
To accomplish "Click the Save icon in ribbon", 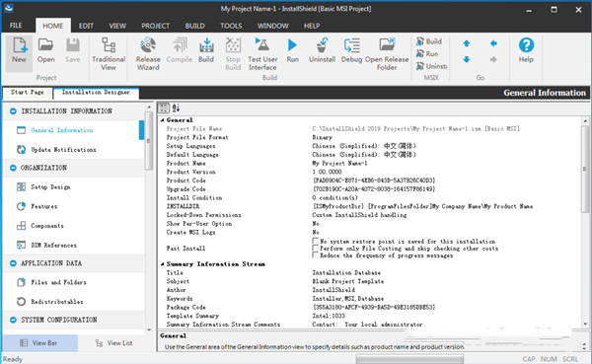I will tap(72, 50).
